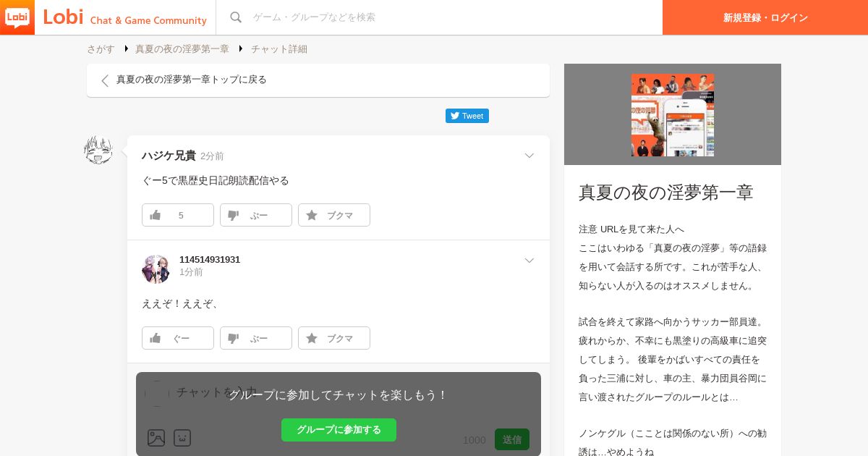Share via the Tweet button
Screen dimensions: 868x456
click(x=467, y=116)
